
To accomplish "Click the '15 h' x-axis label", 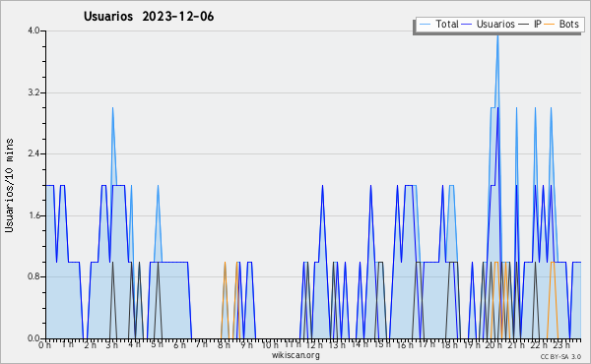I will coord(381,344).
